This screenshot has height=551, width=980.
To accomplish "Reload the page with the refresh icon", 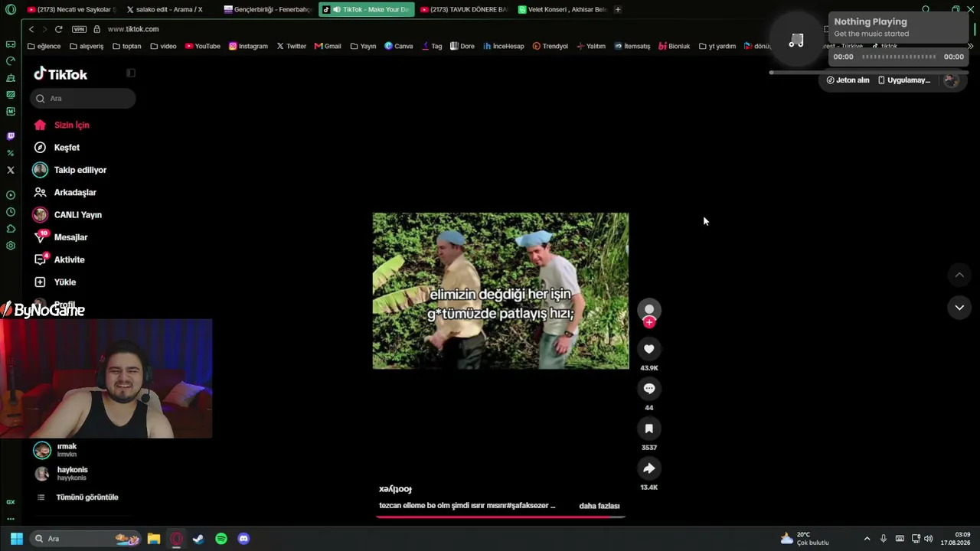I will pos(58,29).
